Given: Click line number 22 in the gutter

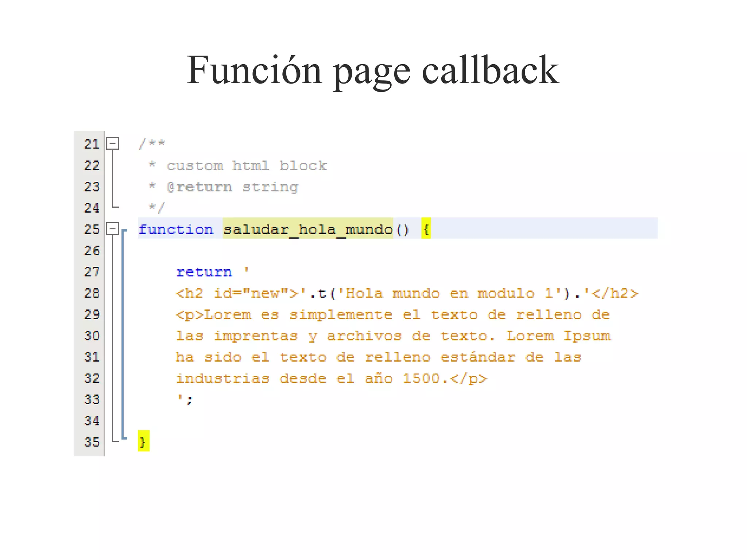Looking at the screenshot, I should (92, 166).
